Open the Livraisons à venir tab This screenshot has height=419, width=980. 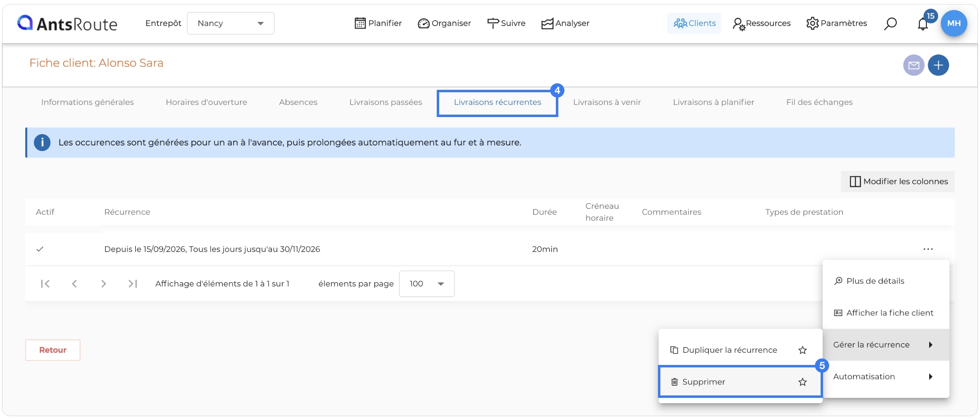[607, 102]
